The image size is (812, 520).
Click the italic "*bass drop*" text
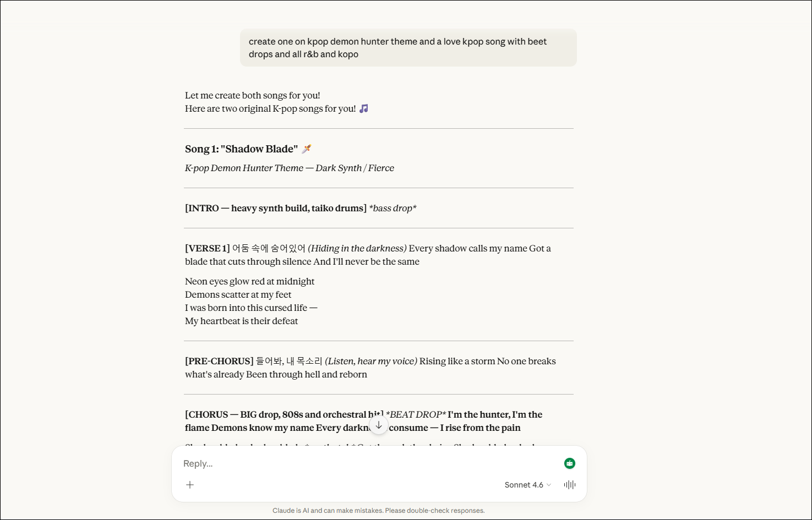tap(393, 209)
